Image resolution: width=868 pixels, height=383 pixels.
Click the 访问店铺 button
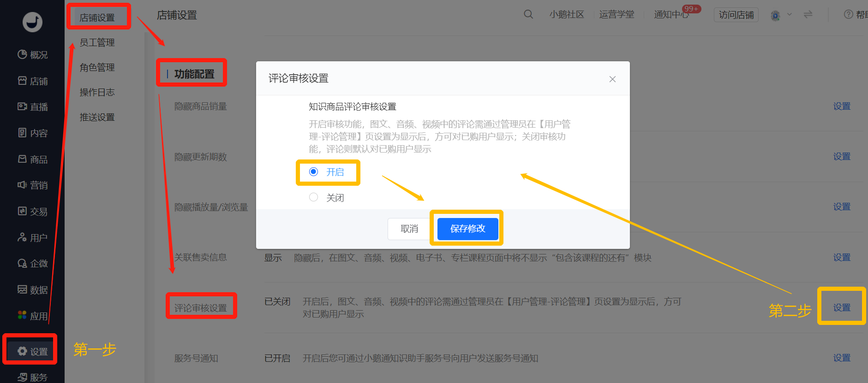(736, 15)
